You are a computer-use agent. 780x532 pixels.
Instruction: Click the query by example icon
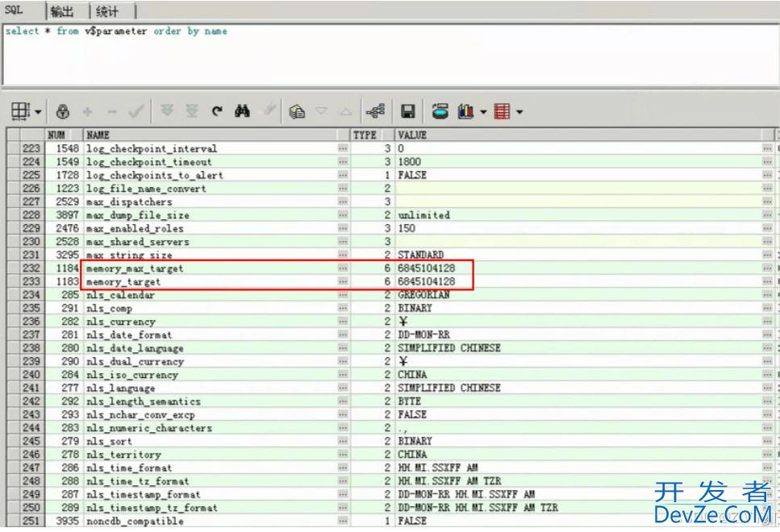tap(297, 111)
